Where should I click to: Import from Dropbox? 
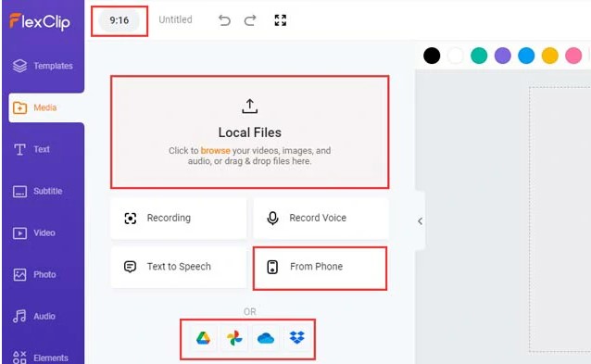tap(297, 338)
